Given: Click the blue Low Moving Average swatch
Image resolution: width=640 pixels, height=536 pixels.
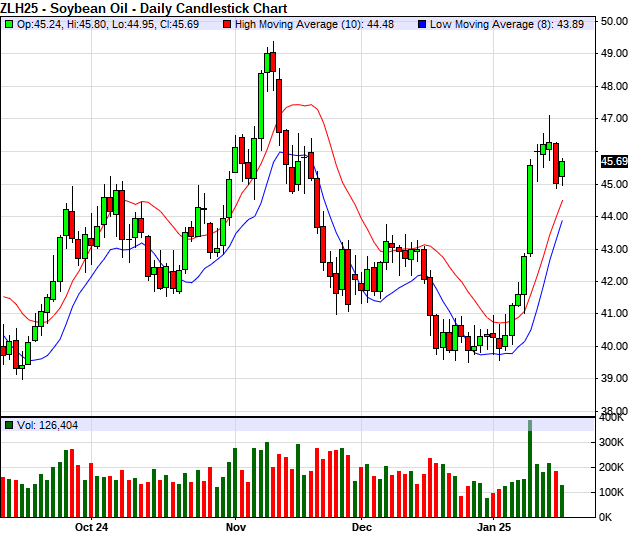Looking at the screenshot, I should pos(422,24).
